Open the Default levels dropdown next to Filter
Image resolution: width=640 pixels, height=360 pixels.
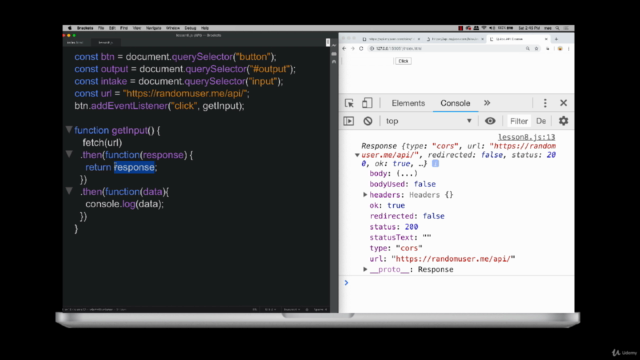[541, 121]
